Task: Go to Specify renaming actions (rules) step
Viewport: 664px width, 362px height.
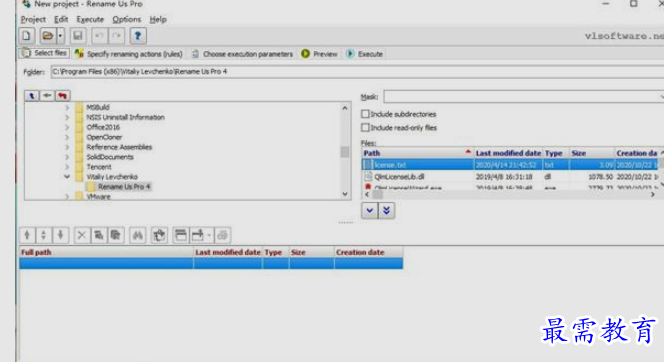Action: tap(129, 54)
